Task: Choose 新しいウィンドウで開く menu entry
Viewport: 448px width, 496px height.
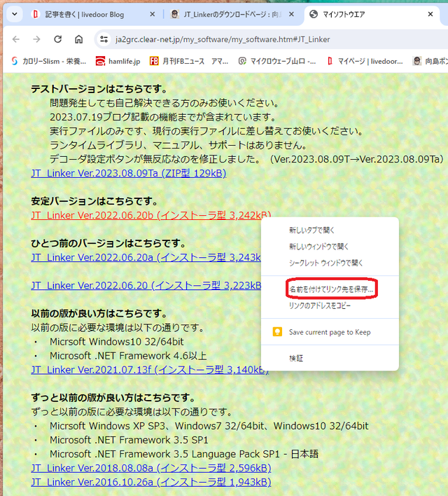Action: pos(330,247)
